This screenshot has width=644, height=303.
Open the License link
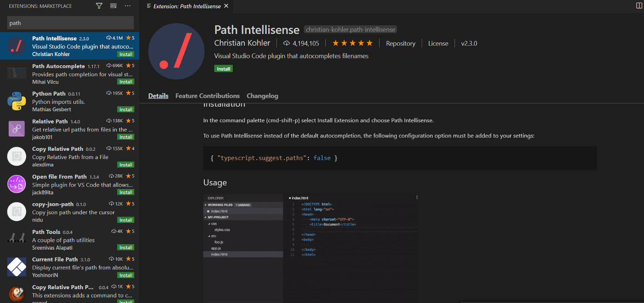[x=438, y=43]
